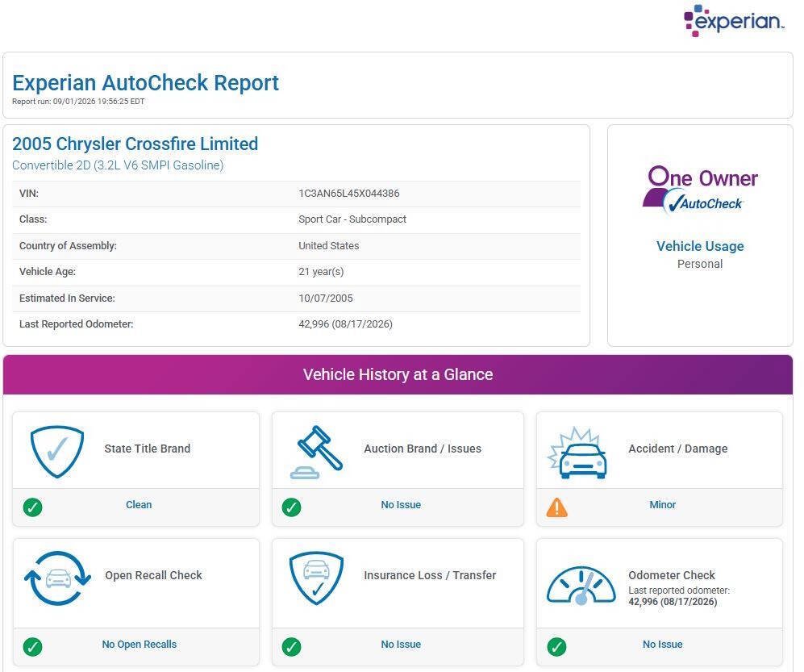The height and width of the screenshot is (672, 804).
Task: Click the Accident / Damage card title
Action: [x=678, y=449]
